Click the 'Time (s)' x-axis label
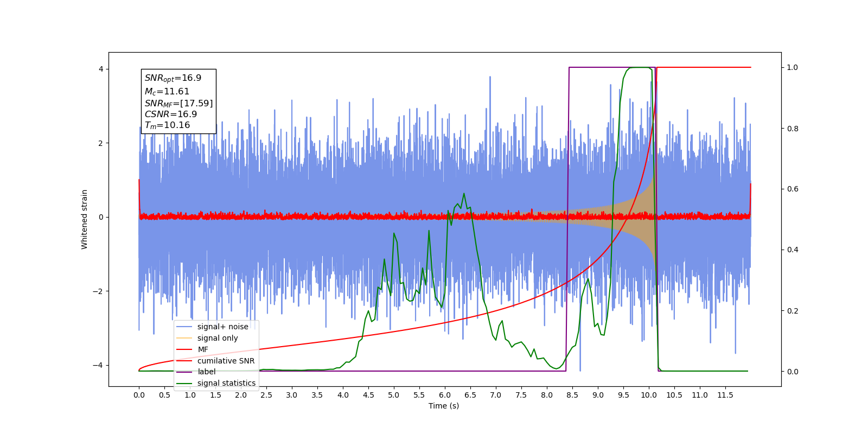 (x=444, y=406)
